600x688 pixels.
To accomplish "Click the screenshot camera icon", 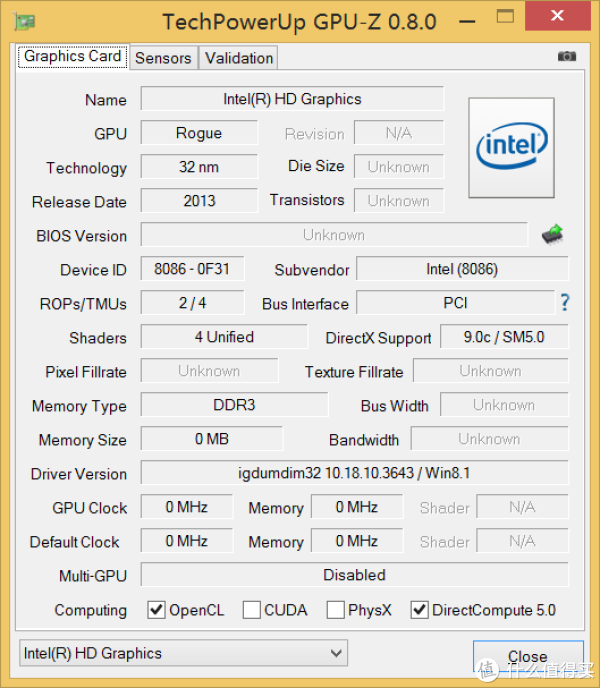I will point(567,56).
